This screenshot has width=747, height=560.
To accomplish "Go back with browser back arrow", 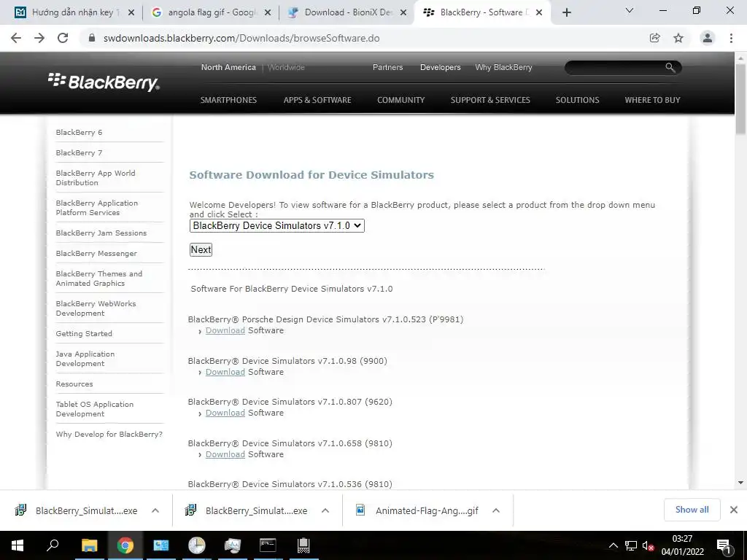I will 16,38.
